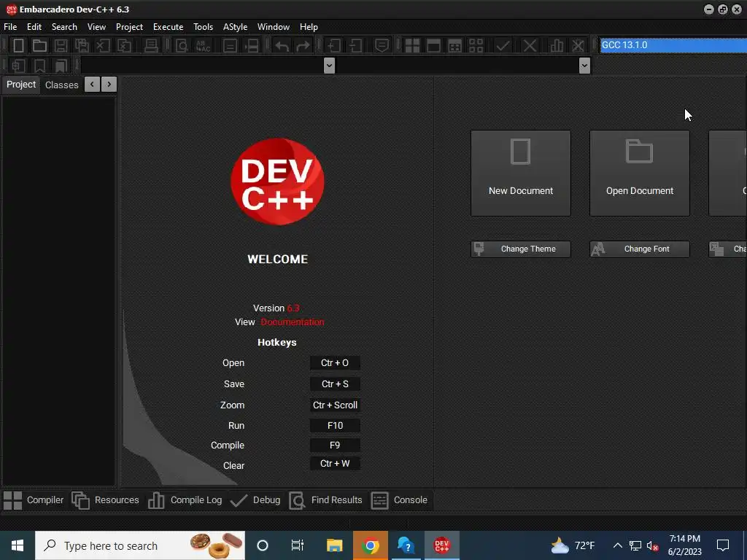Open the View menu
747x560 pixels.
pyautogui.click(x=96, y=27)
